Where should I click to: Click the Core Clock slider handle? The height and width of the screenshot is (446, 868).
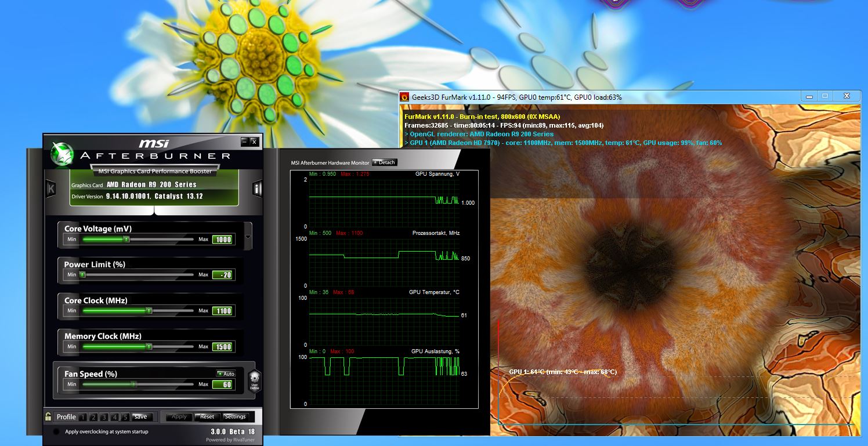pos(149,310)
